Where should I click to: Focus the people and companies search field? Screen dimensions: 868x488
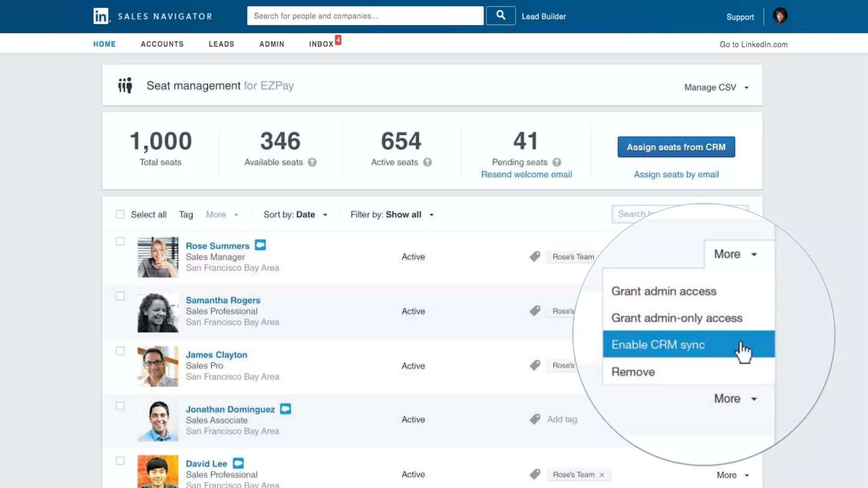coord(365,16)
